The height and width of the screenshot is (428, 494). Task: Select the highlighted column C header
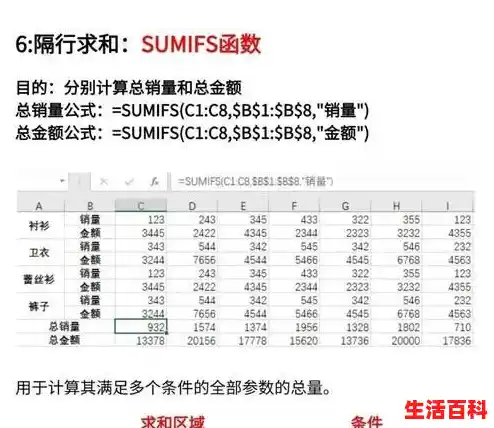(x=141, y=206)
